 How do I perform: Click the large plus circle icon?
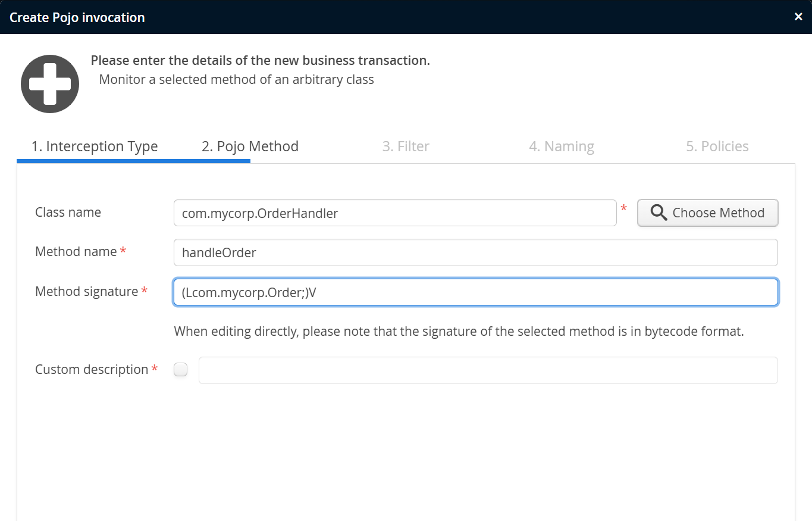click(50, 84)
